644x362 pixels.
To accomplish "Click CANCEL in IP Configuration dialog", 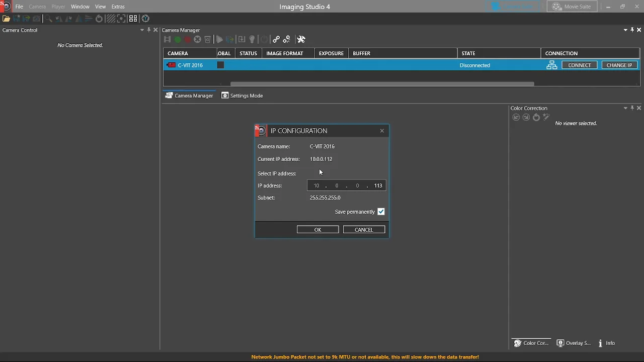I will pyautogui.click(x=364, y=229).
